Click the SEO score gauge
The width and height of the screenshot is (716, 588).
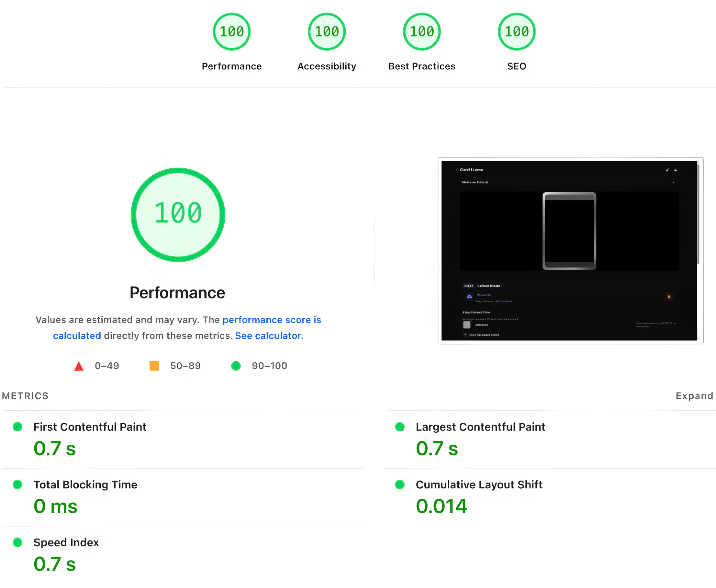point(516,32)
